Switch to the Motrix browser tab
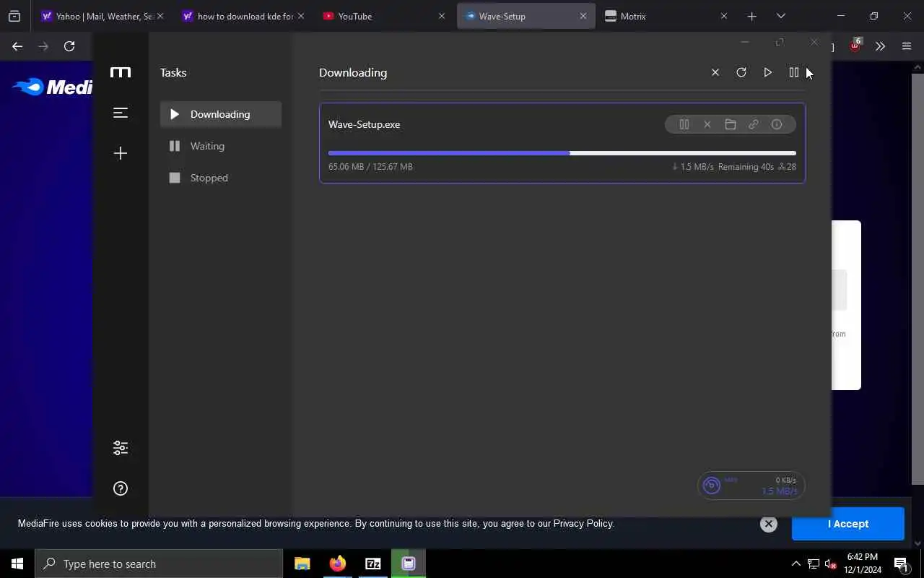This screenshot has height=578, width=924. pyautogui.click(x=666, y=16)
